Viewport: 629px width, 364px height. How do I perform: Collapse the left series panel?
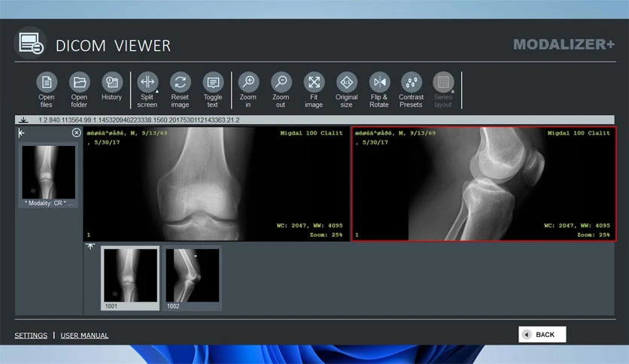tap(21, 132)
